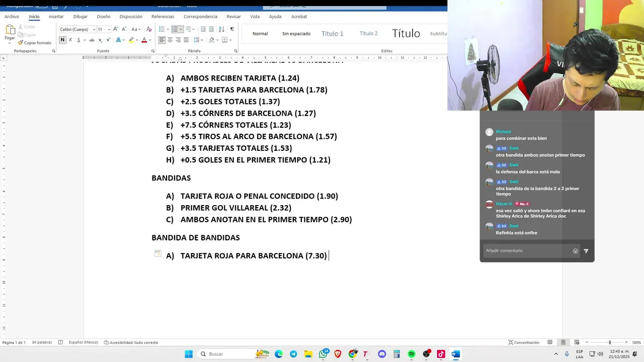Click paragraph shading bucket icon
Viewport: 644px width, 362px height.
click(211, 40)
